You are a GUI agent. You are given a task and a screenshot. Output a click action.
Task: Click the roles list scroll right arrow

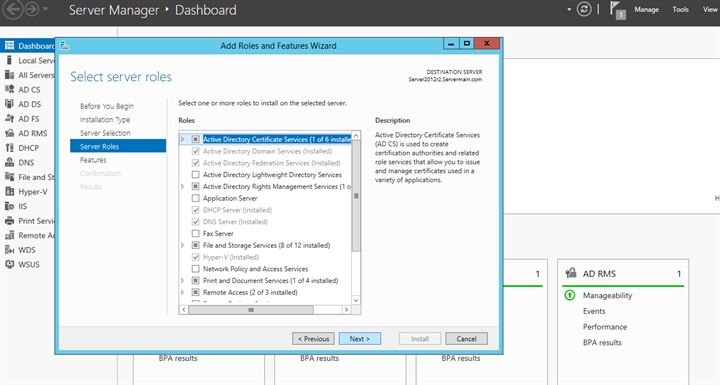pos(347,310)
